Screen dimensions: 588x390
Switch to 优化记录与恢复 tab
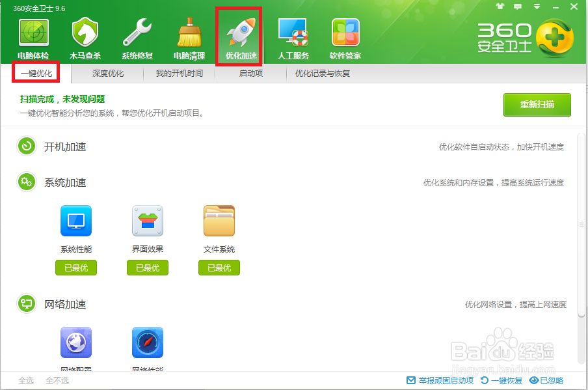(x=323, y=73)
